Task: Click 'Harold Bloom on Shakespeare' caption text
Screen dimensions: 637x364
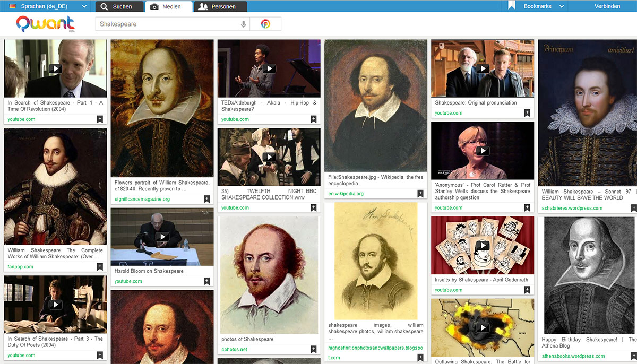Action: (149, 271)
